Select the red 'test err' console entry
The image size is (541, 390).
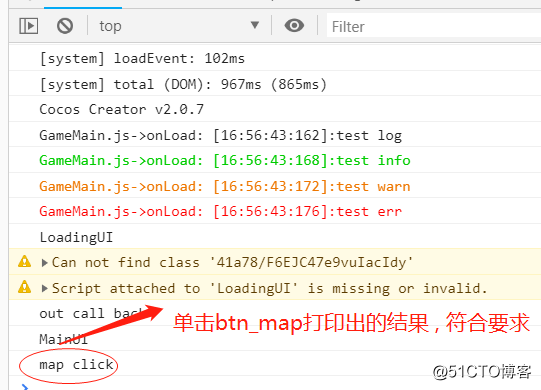(220, 212)
